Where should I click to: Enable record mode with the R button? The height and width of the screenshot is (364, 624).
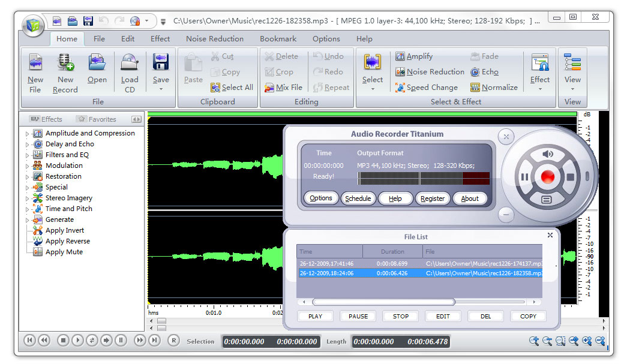(173, 341)
